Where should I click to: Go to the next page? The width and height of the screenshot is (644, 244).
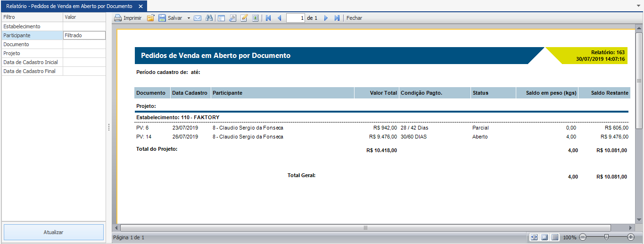326,18
